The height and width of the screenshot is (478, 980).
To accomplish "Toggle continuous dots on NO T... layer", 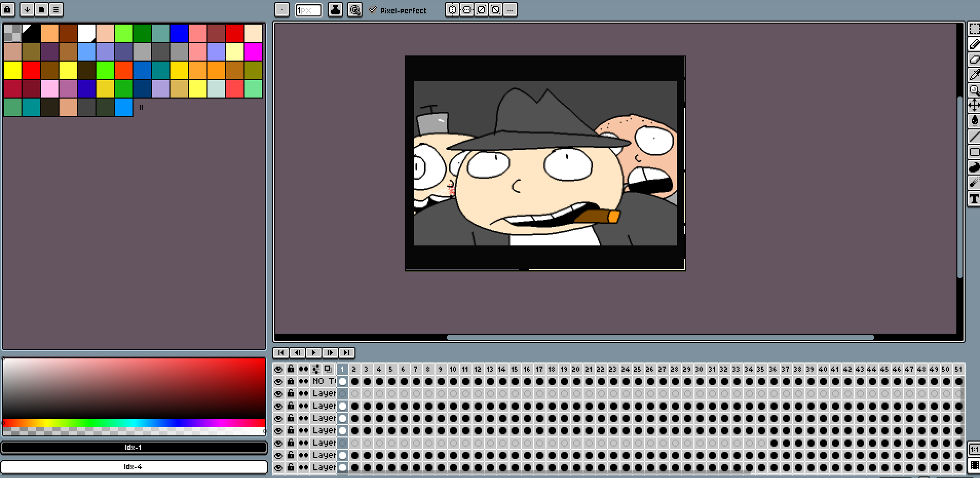I will tap(303, 381).
